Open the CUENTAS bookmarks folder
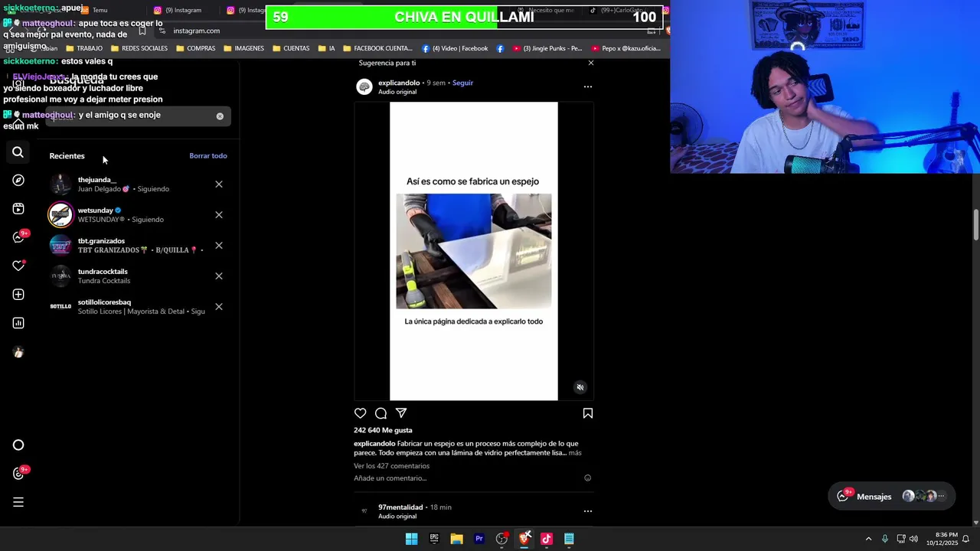The image size is (980, 551). click(x=291, y=48)
